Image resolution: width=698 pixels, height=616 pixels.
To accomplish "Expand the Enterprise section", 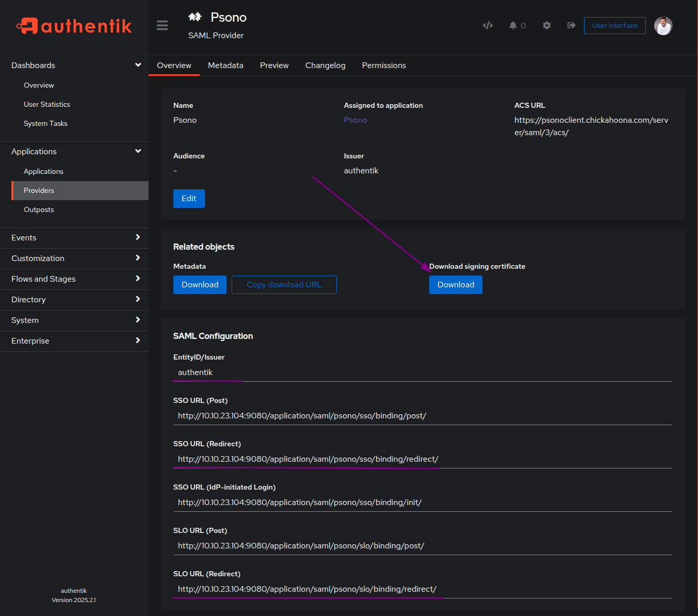I will tap(74, 341).
